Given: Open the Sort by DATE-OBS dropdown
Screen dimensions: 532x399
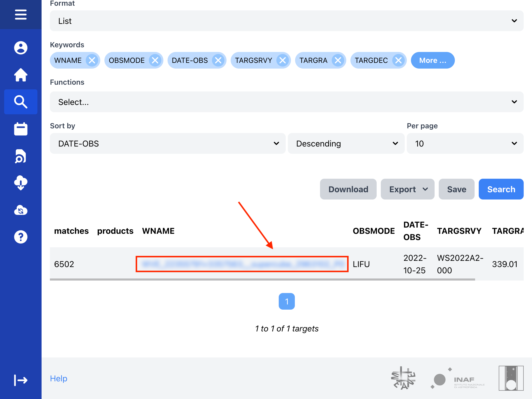Looking at the screenshot, I should [168, 143].
